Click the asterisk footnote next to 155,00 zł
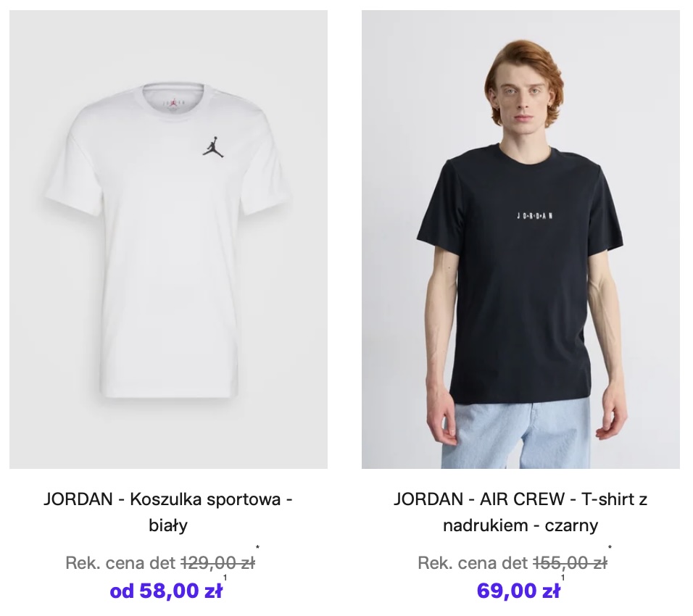Screen dimensions: 693x616 [610, 548]
